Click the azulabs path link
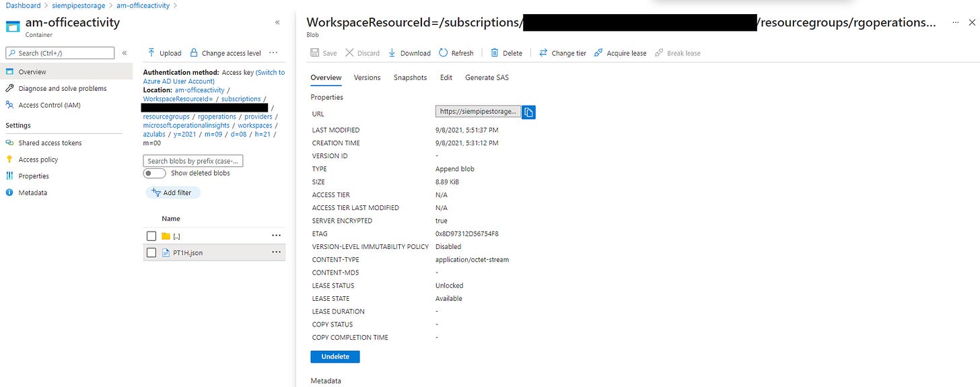 tap(154, 134)
